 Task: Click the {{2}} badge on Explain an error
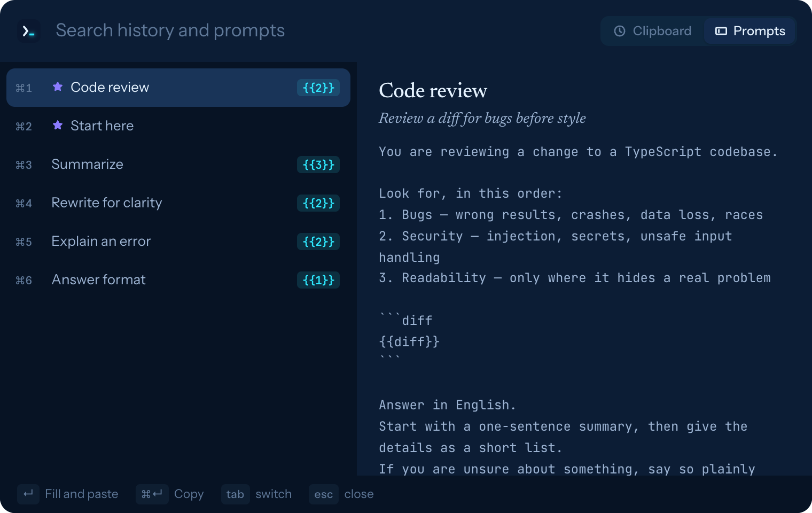318,242
